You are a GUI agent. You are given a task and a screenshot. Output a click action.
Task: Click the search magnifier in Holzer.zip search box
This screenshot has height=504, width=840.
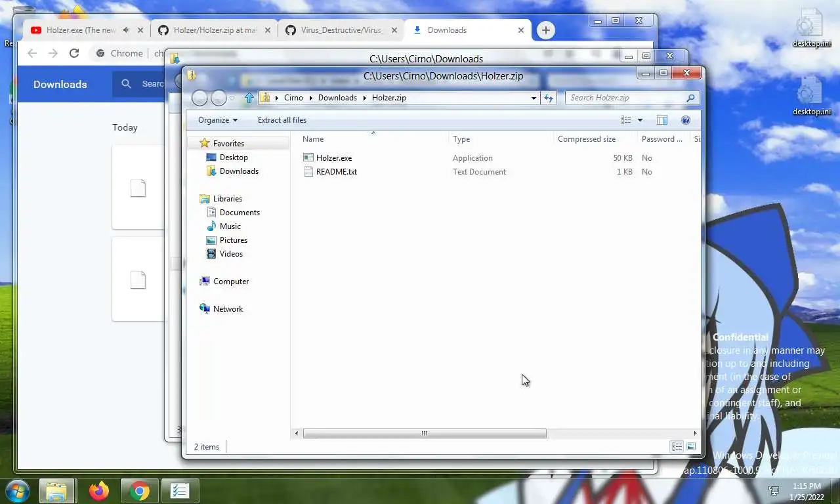coord(690,98)
